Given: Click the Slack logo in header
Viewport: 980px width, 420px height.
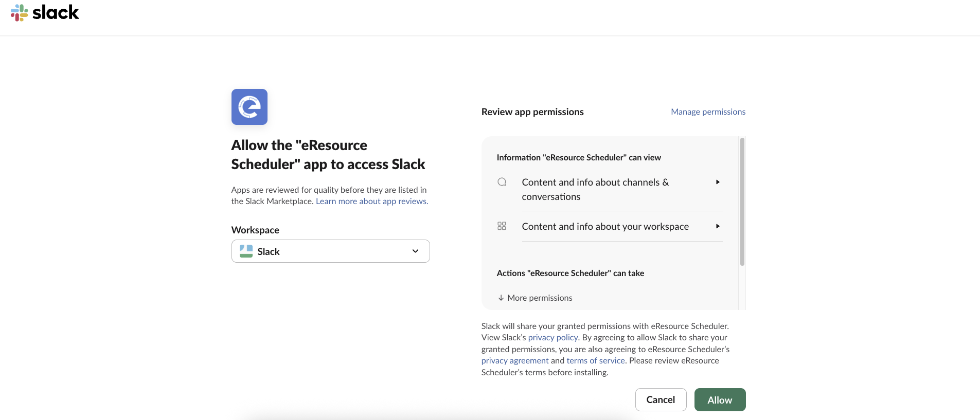Looking at the screenshot, I should 45,12.
